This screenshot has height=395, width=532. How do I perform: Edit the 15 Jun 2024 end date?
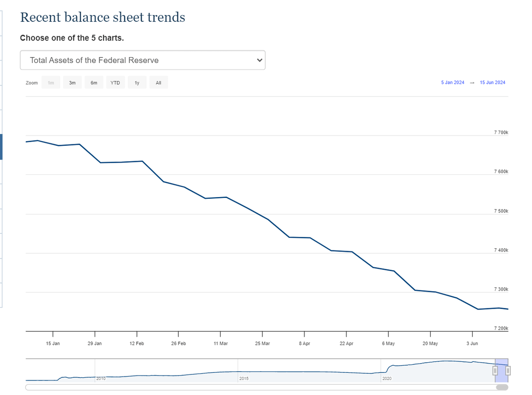click(x=493, y=82)
